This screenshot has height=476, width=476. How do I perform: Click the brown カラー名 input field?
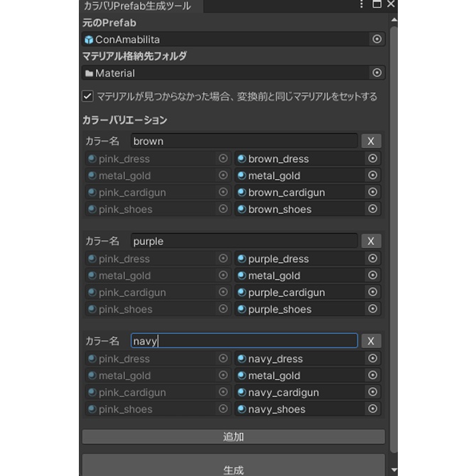pos(244,141)
